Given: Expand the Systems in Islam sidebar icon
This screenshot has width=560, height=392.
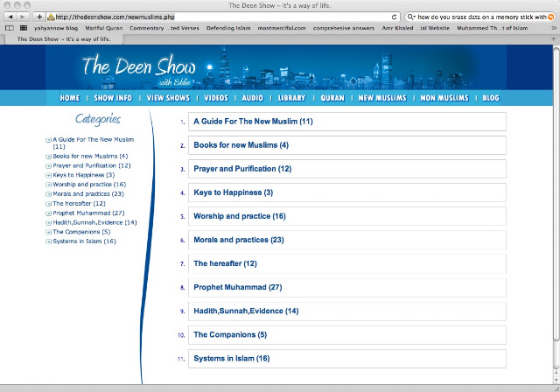Looking at the screenshot, I should click(48, 241).
